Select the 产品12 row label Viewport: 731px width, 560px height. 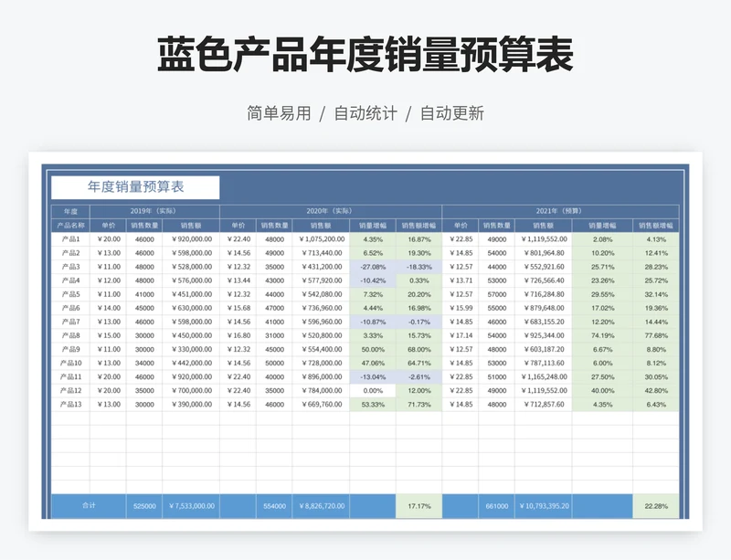(x=70, y=390)
